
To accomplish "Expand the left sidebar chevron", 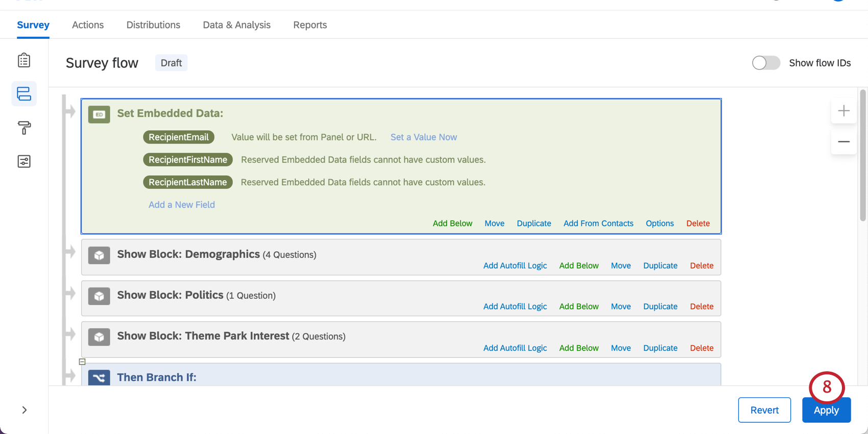I will point(24,410).
